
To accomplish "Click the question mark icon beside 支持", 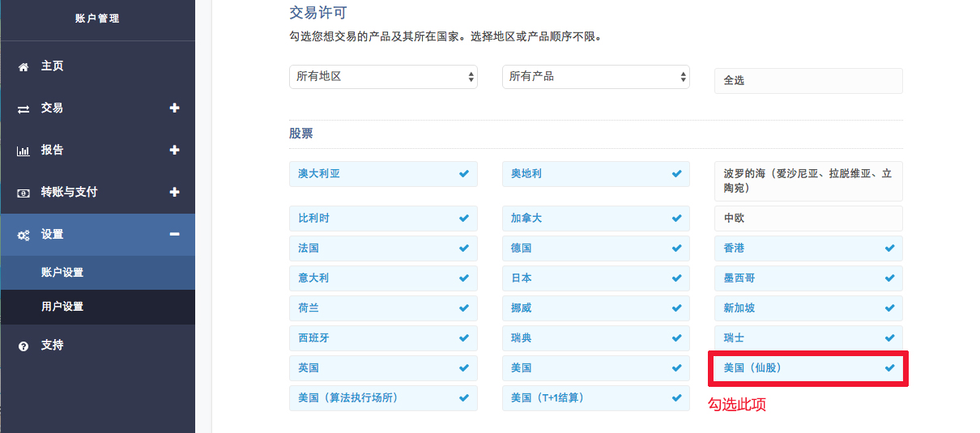I will (23, 346).
